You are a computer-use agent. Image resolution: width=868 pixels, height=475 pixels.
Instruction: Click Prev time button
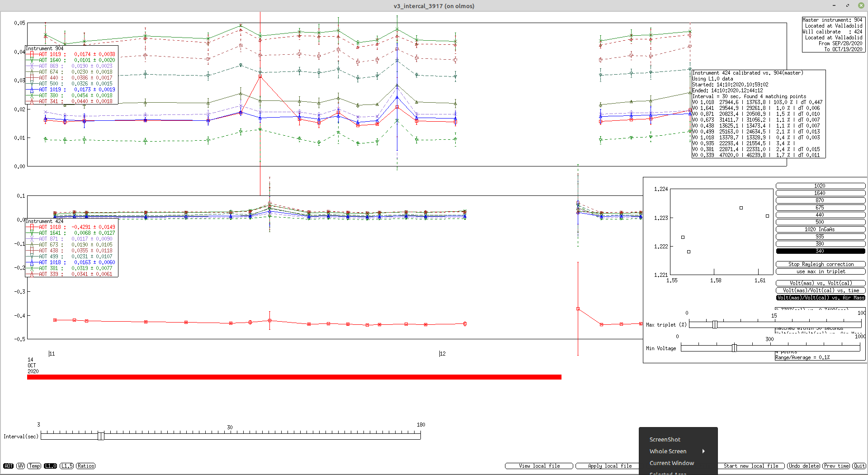point(836,466)
